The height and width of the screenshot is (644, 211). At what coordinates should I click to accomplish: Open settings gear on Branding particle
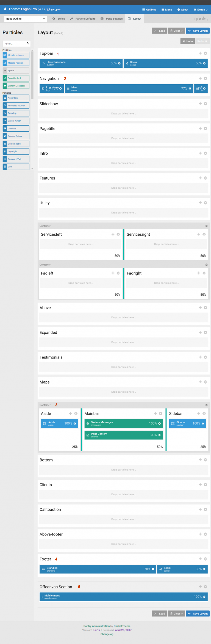[153, 569]
